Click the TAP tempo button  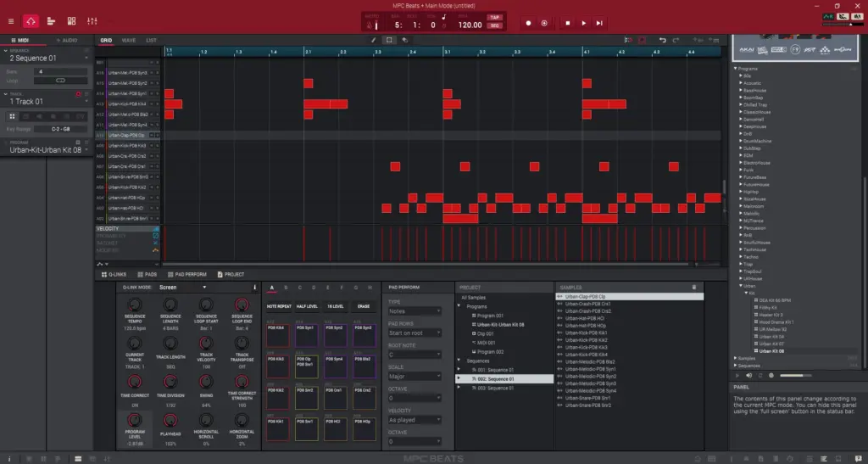tap(494, 17)
